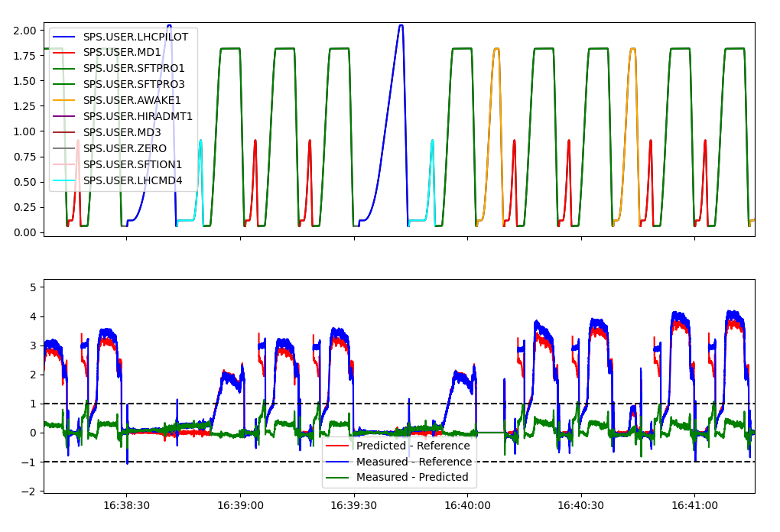The width and height of the screenshot is (780, 532).
Task: Click the orange AWAKE1 legend line swatch
Action: (65, 100)
